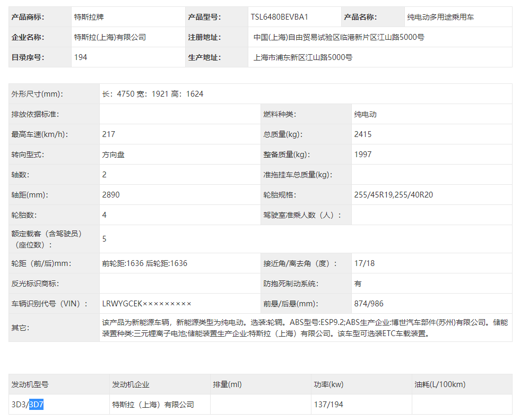Click the 轮胎规格 label

point(280,195)
